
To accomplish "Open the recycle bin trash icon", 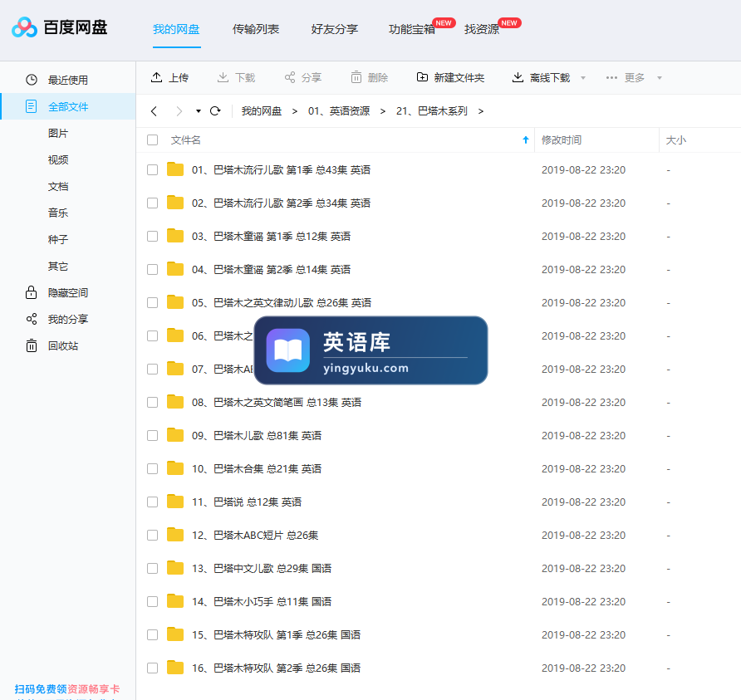I will [x=32, y=345].
